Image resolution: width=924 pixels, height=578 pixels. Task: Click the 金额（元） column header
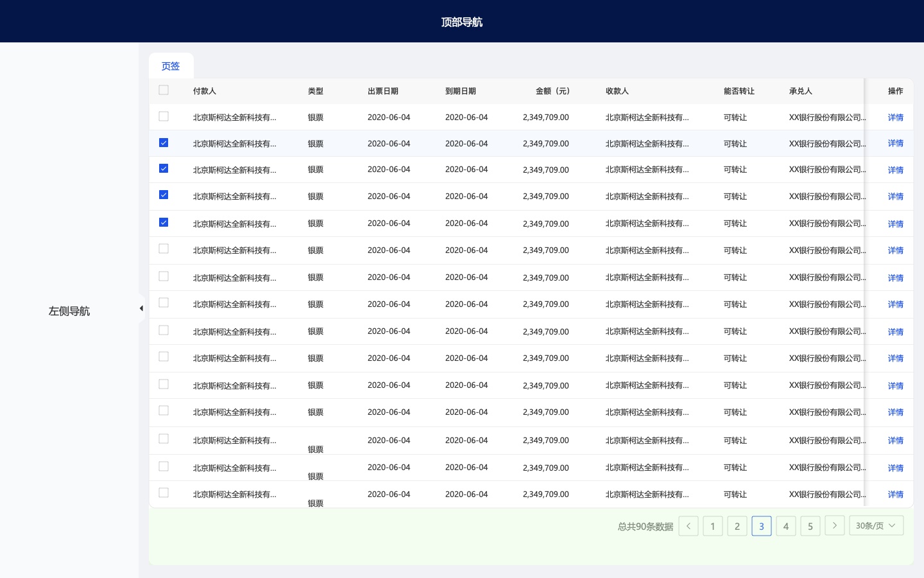pyautogui.click(x=553, y=91)
